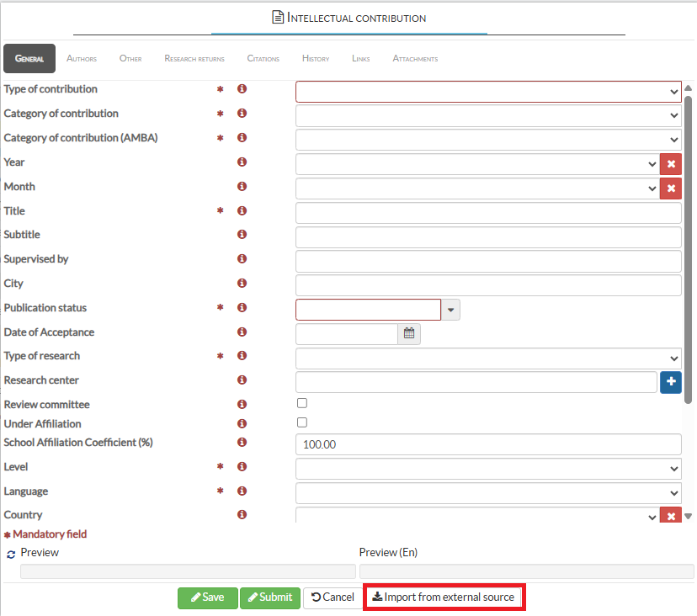Tick the Review committee checkbox
This screenshot has height=616, width=697.
click(x=302, y=404)
